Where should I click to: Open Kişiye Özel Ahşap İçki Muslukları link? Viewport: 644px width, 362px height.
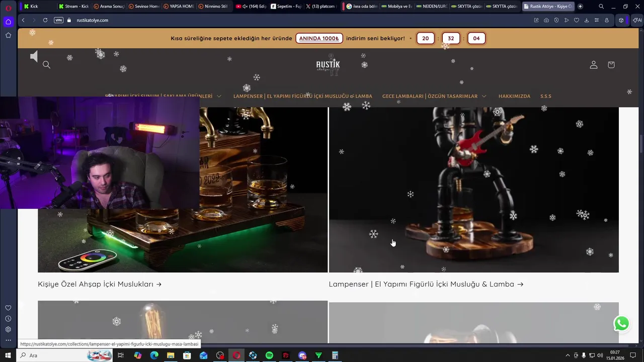100,284
